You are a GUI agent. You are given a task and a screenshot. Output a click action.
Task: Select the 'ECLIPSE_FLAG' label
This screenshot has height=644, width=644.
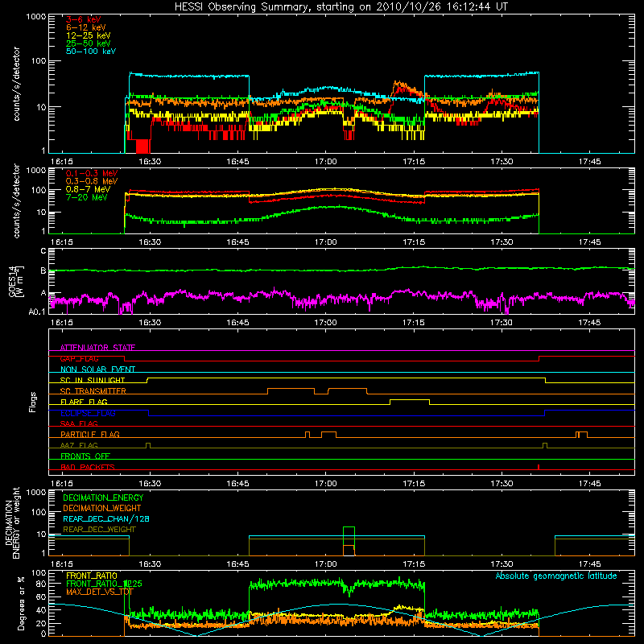coord(88,413)
